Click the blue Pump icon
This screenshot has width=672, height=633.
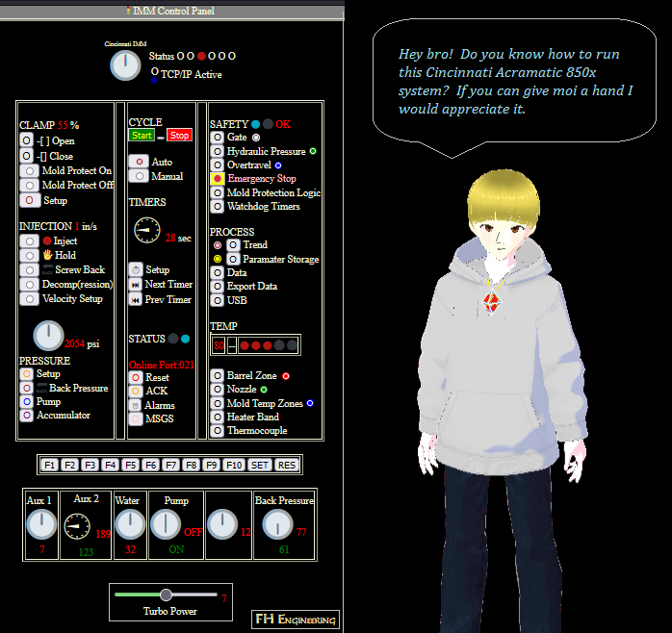click(27, 401)
